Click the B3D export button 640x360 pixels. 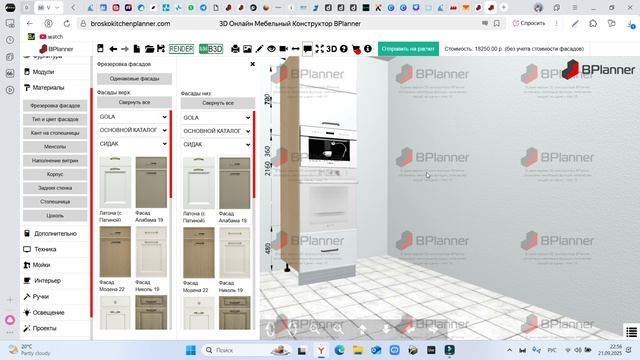pos(211,49)
